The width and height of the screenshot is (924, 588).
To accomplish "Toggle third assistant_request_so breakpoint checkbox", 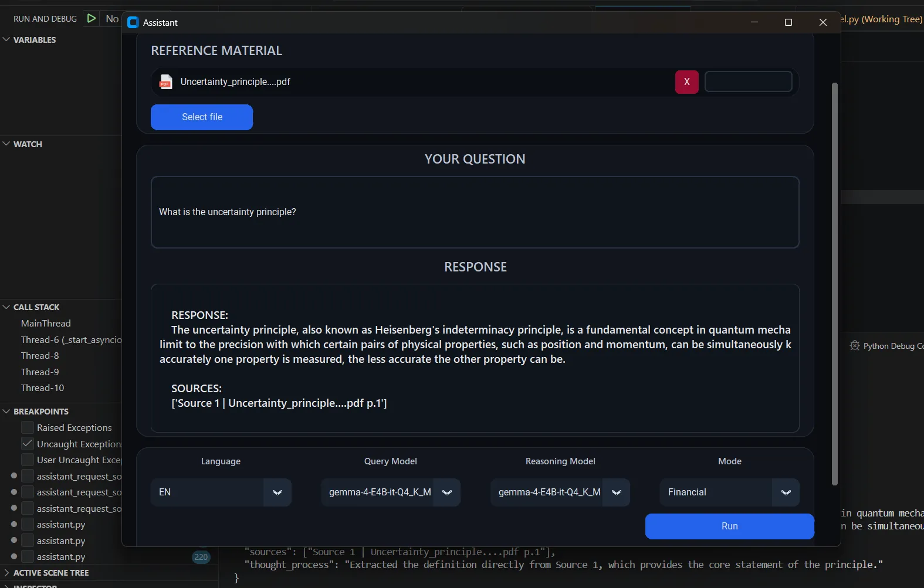I will pyautogui.click(x=28, y=508).
